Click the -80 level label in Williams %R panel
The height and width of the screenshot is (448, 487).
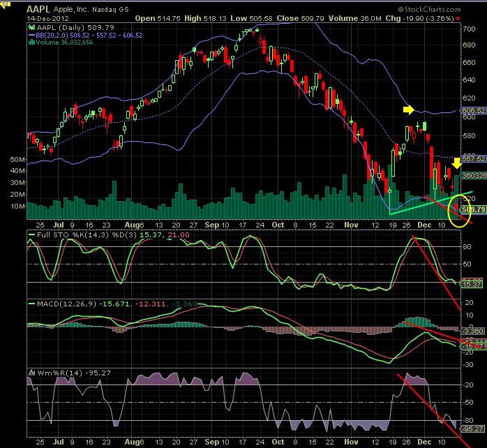coord(467,420)
